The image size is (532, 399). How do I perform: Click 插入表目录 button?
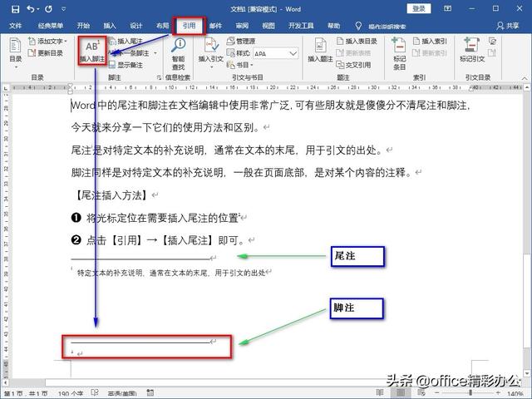coord(357,42)
